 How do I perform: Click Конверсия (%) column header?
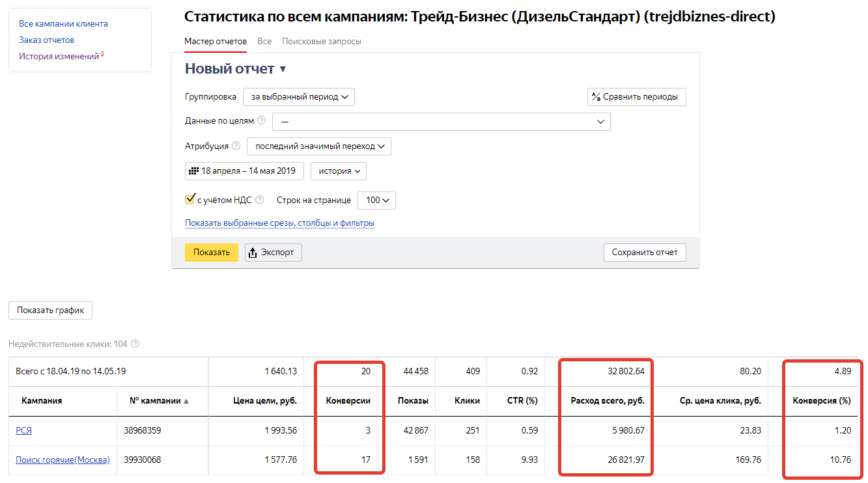(822, 401)
